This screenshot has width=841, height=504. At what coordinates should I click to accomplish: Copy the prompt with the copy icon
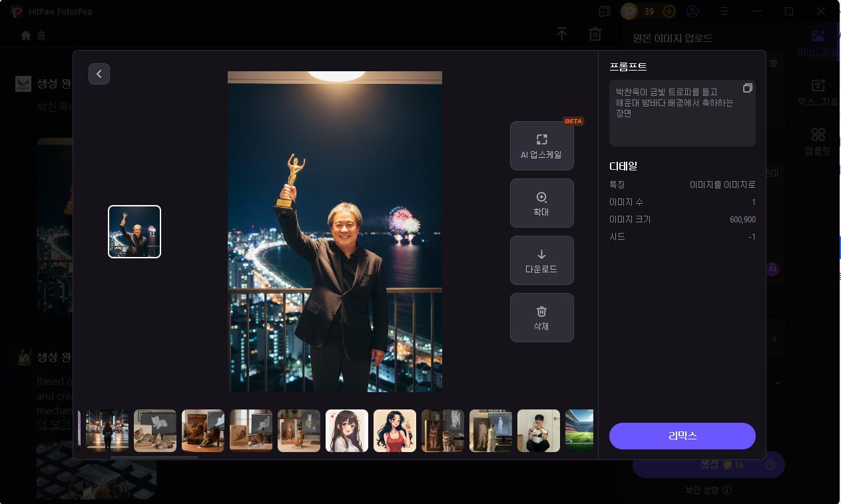tap(748, 87)
